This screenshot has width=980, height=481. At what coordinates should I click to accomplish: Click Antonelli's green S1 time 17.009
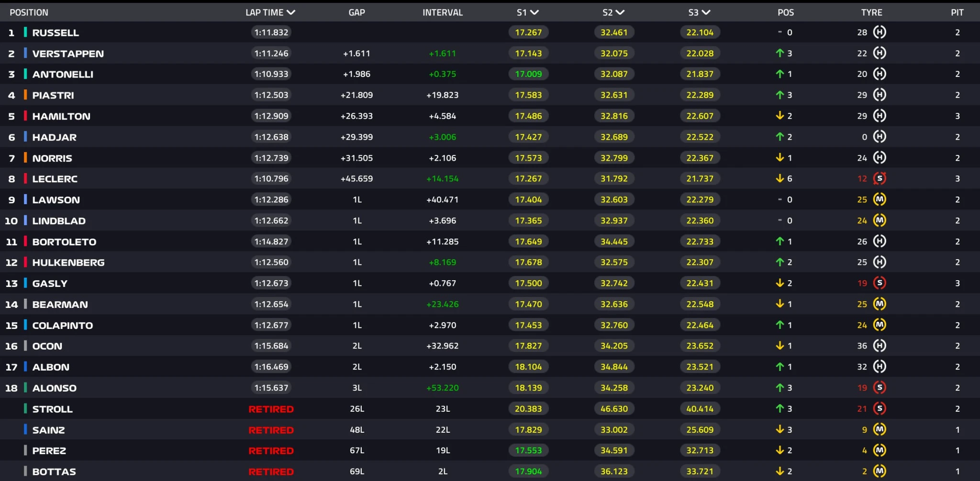(528, 74)
